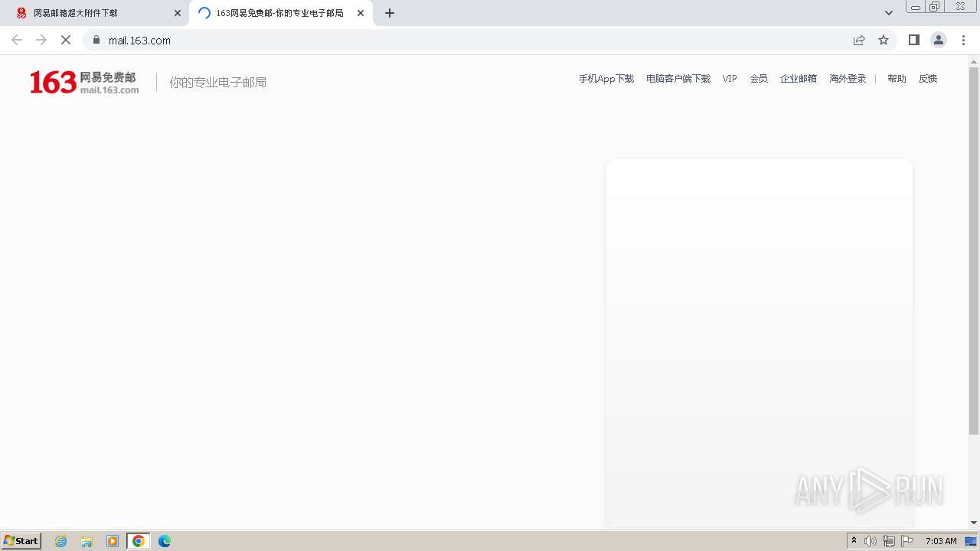Open the Windows Start menu
Image resolution: width=980 pixels, height=551 pixels.
(21, 541)
